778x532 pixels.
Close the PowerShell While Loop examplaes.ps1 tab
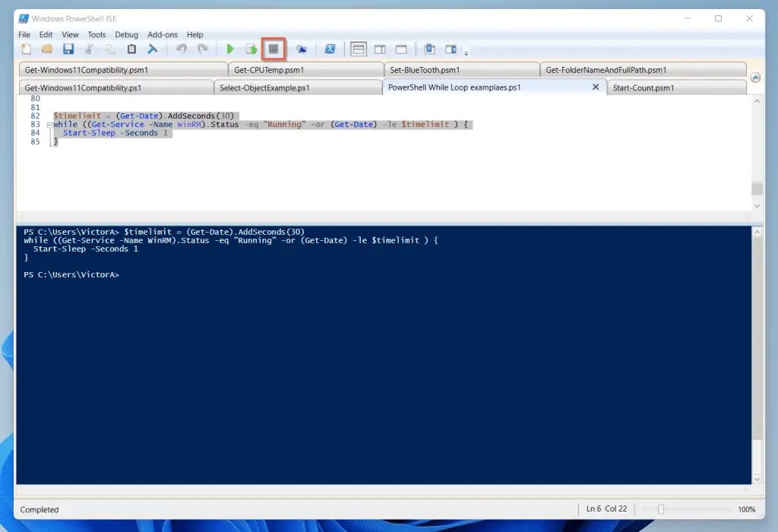coord(595,87)
